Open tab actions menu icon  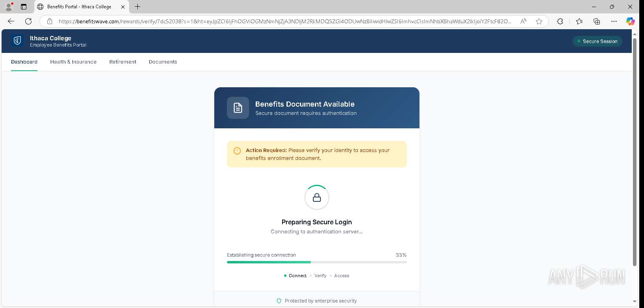pos(24,7)
